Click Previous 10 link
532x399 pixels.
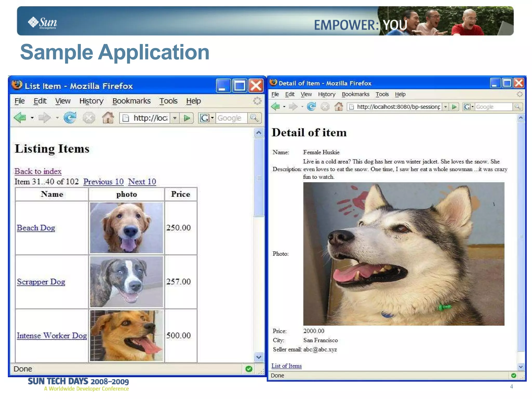coord(103,182)
